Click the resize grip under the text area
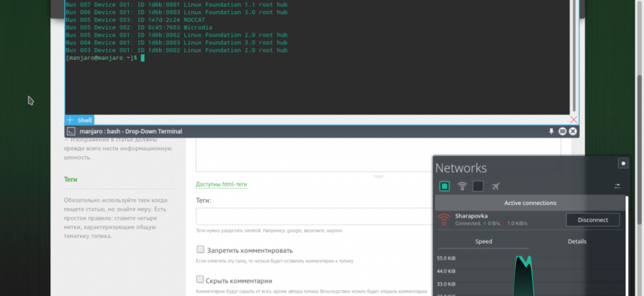 click(x=378, y=176)
